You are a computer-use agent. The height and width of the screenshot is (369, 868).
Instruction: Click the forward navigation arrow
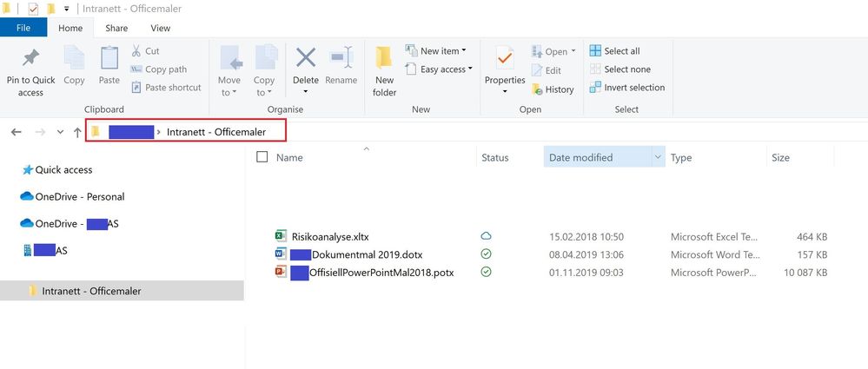[x=40, y=132]
